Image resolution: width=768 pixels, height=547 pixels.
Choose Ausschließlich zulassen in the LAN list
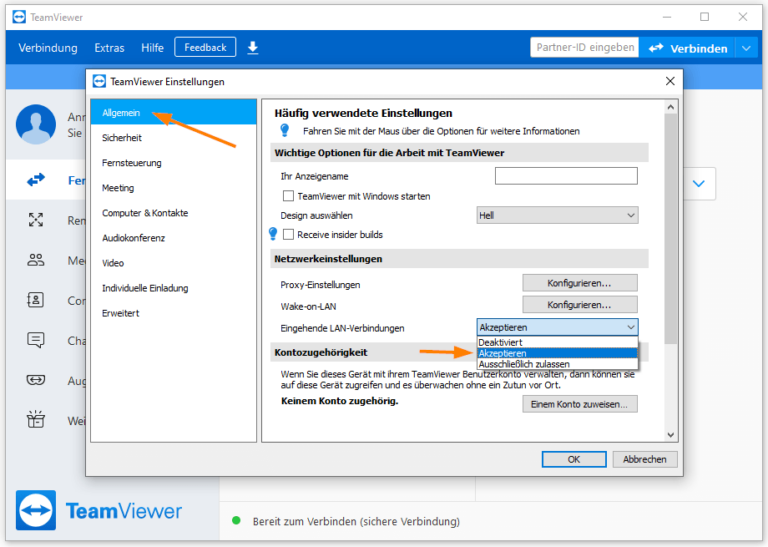pyautogui.click(x=557, y=364)
